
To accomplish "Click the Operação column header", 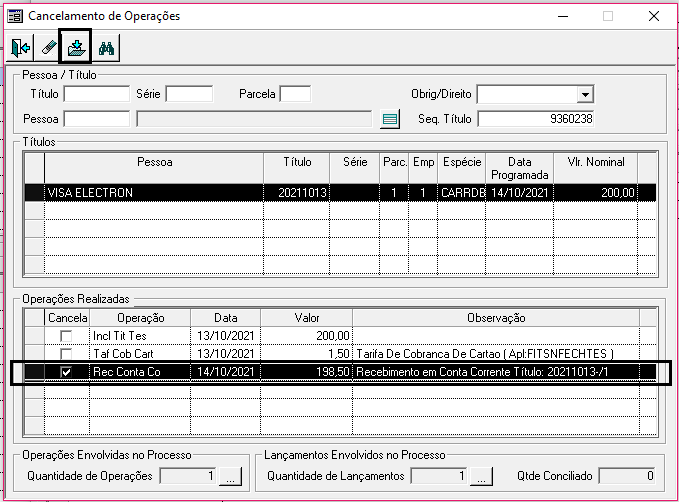I will (140, 318).
